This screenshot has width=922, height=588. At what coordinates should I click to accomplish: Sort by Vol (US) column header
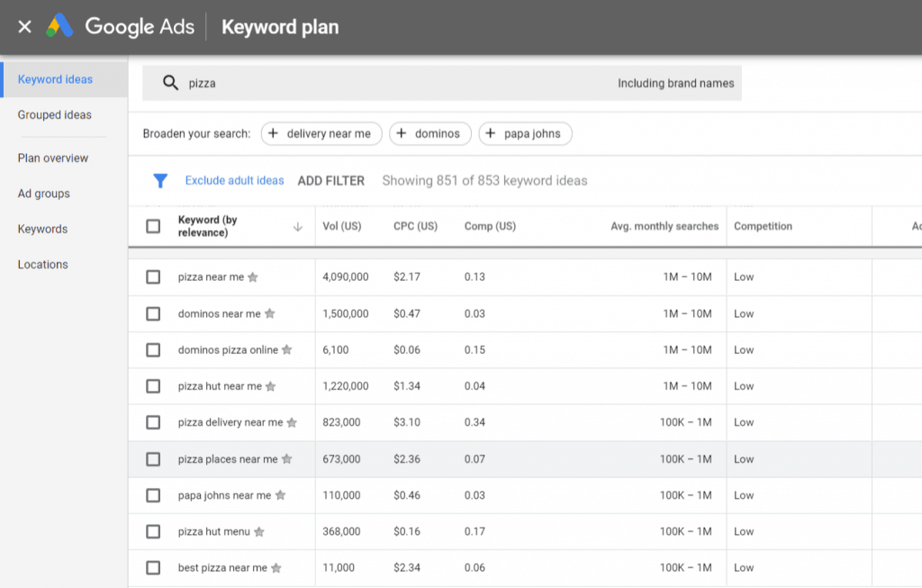[x=342, y=226]
